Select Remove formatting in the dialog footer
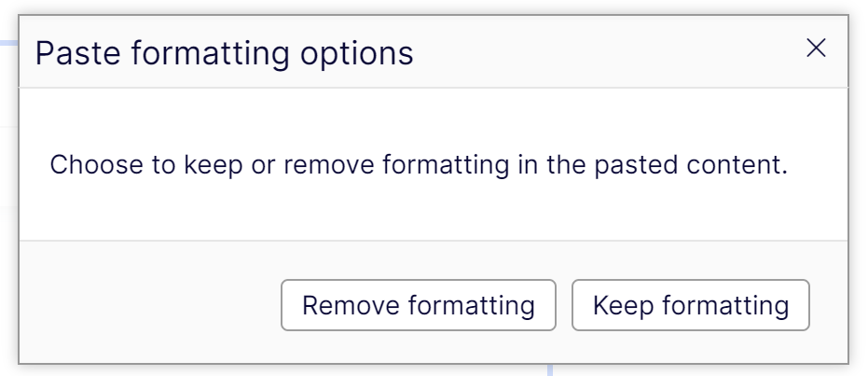 click(x=418, y=305)
